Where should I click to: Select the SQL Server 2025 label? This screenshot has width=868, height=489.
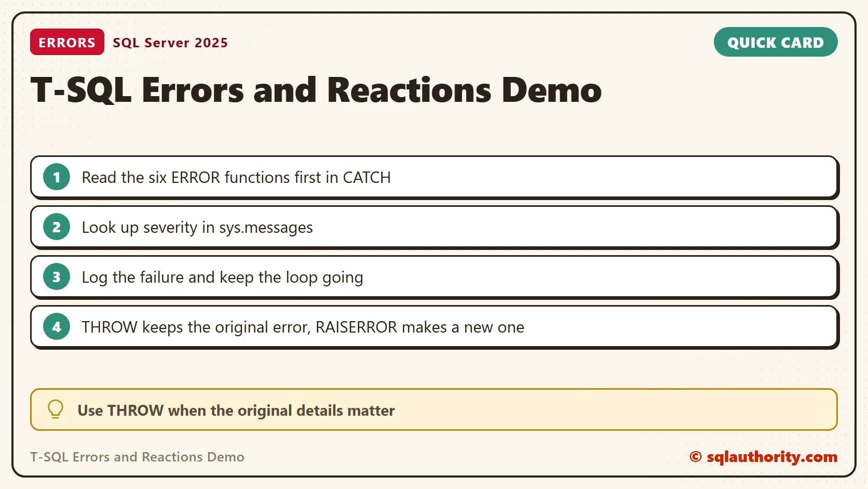(x=170, y=43)
